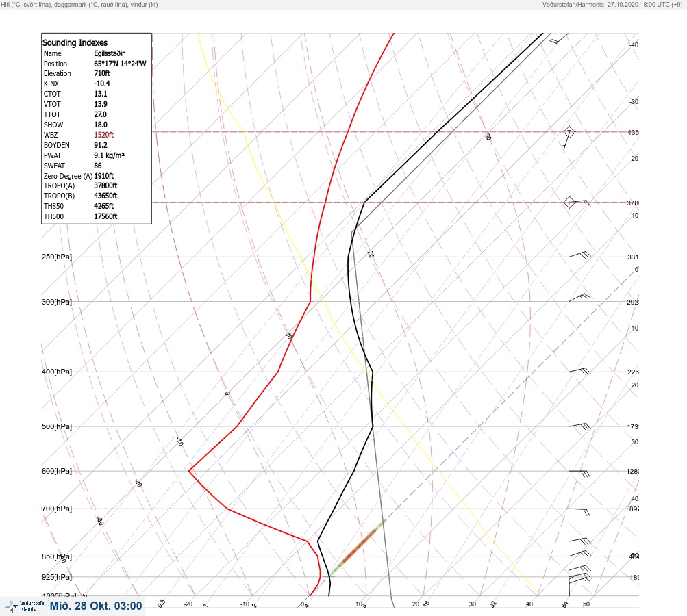The height and width of the screenshot is (616, 687).
Task: Click the 'Sounding Indexes' title
Action: click(75, 43)
